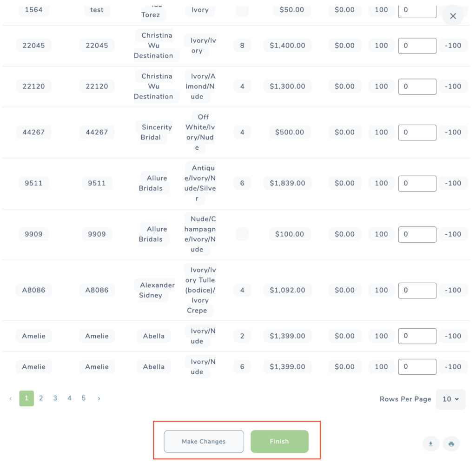
Task: Jump to page 5 in pagination
Action: pyautogui.click(x=84, y=398)
